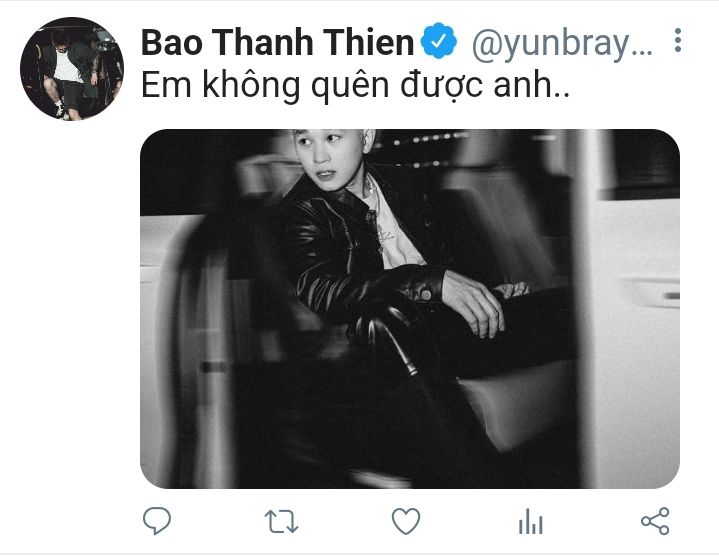The height and width of the screenshot is (557, 719).
Task: Share the tweet using the share icon
Action: [655, 521]
